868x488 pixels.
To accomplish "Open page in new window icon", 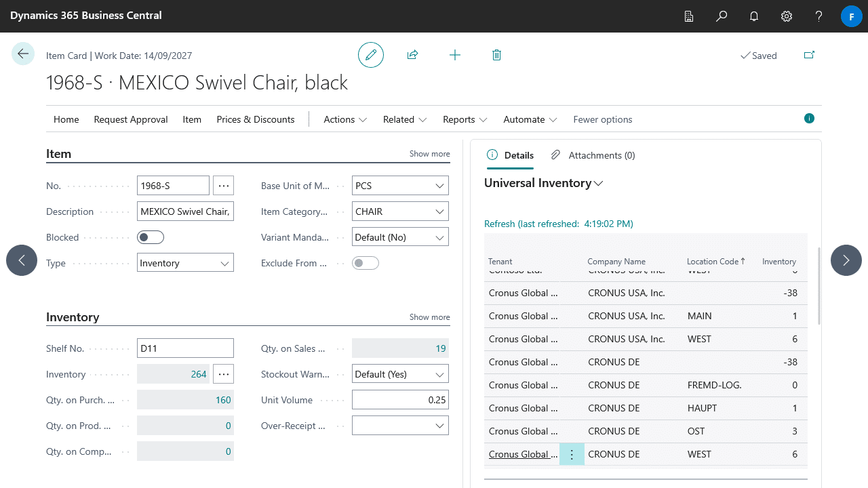I will 809,55.
